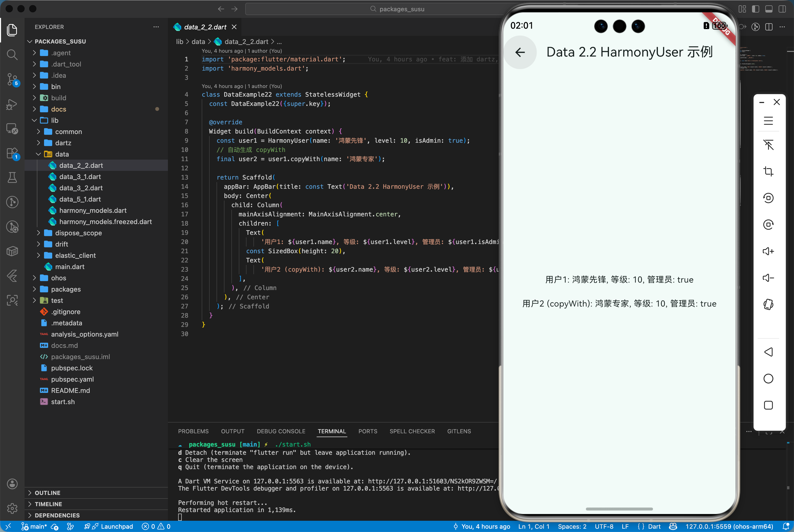Open Source Control view with 5 changes

[x=12, y=79]
